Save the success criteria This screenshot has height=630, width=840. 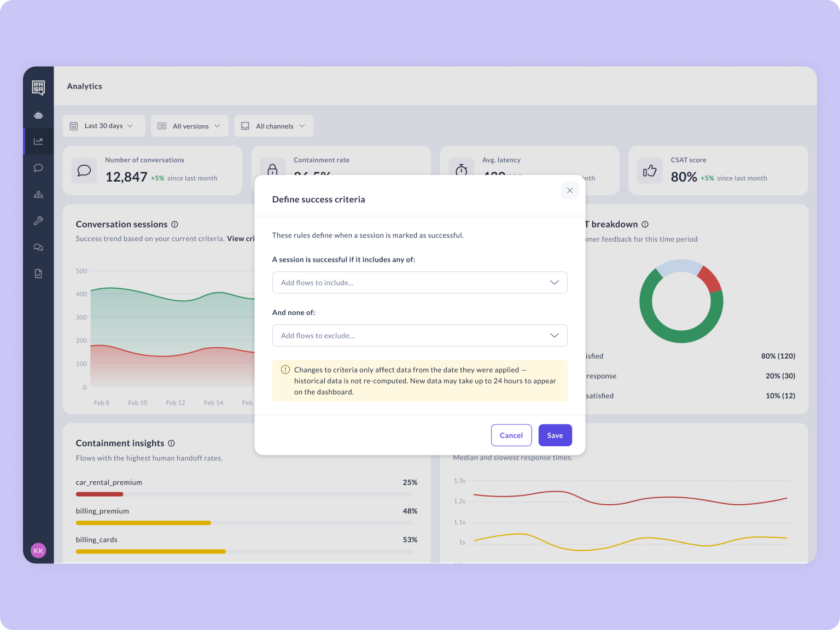tap(555, 435)
